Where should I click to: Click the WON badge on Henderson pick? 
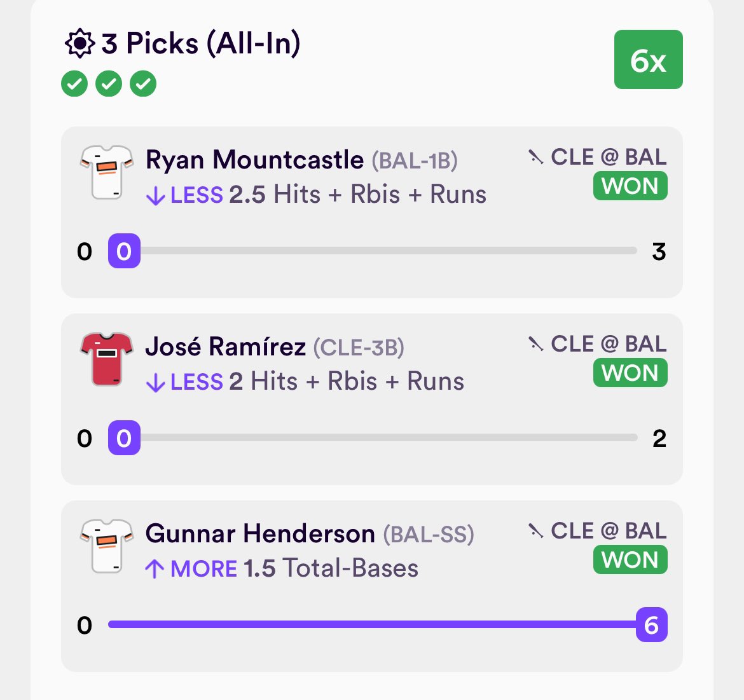[x=630, y=559]
